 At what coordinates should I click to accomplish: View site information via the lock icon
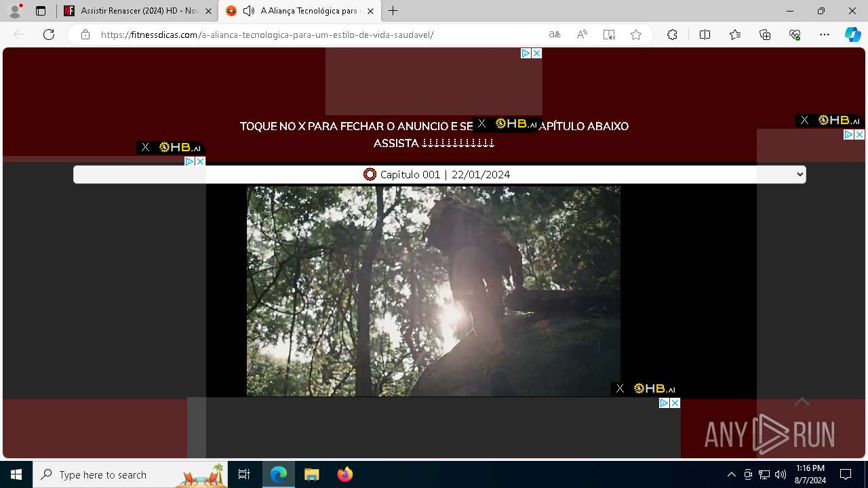pyautogui.click(x=85, y=35)
